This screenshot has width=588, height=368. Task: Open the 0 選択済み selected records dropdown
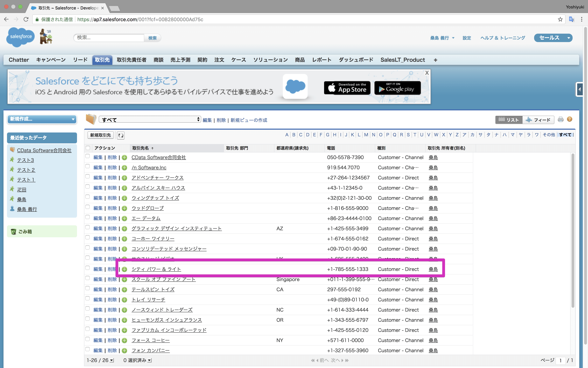pos(137,360)
